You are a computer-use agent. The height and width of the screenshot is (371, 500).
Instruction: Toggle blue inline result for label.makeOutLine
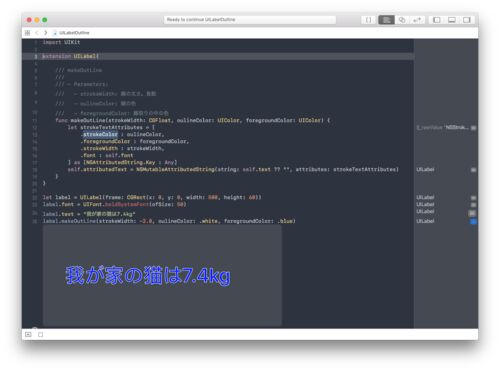click(x=473, y=221)
